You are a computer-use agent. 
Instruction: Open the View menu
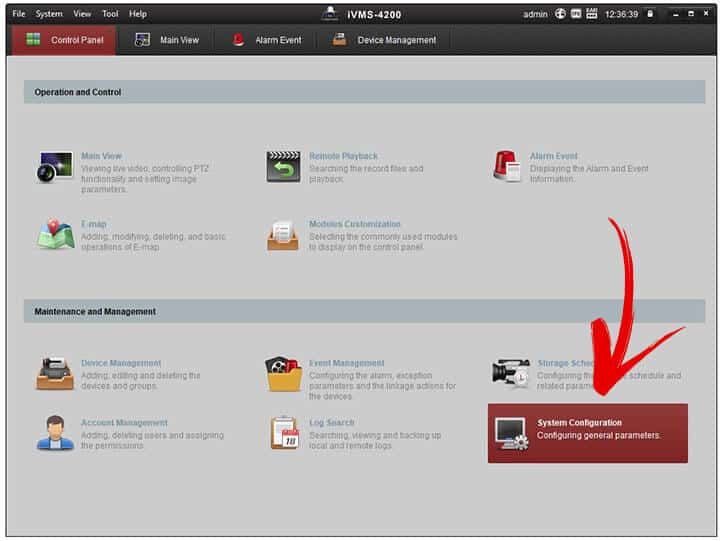pos(82,14)
